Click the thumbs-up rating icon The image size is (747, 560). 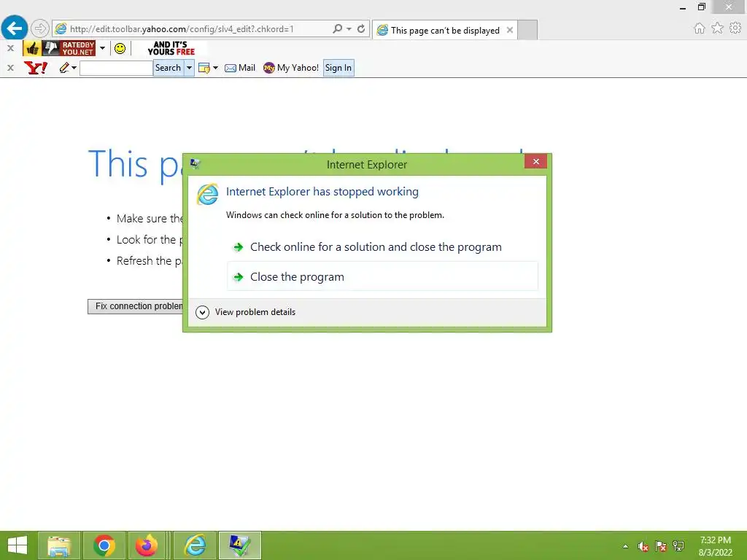(x=32, y=48)
